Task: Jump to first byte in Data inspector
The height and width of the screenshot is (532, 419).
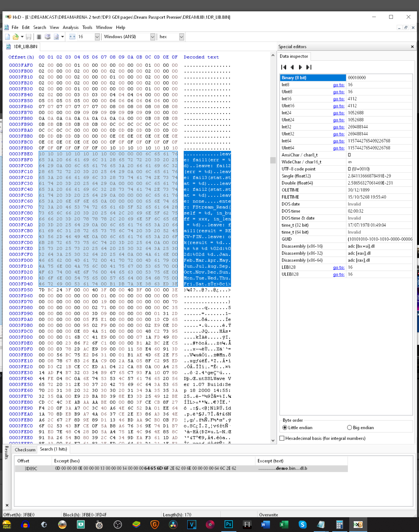Action: (284, 67)
